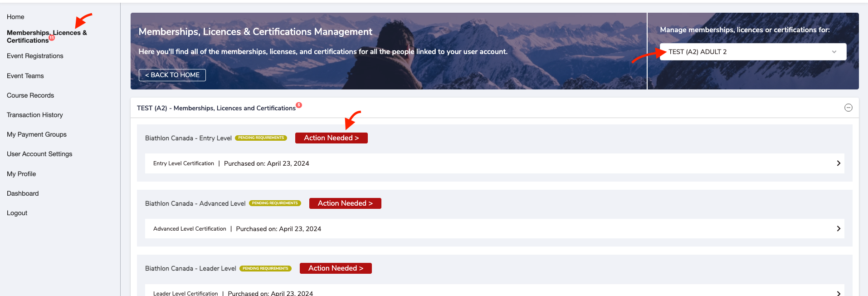Click Action Needed for Entry Level
This screenshot has width=868, height=296.
pyautogui.click(x=332, y=138)
